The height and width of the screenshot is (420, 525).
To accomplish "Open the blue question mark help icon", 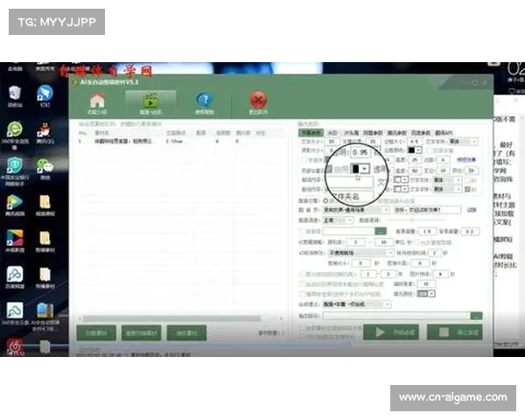I will point(204,100).
